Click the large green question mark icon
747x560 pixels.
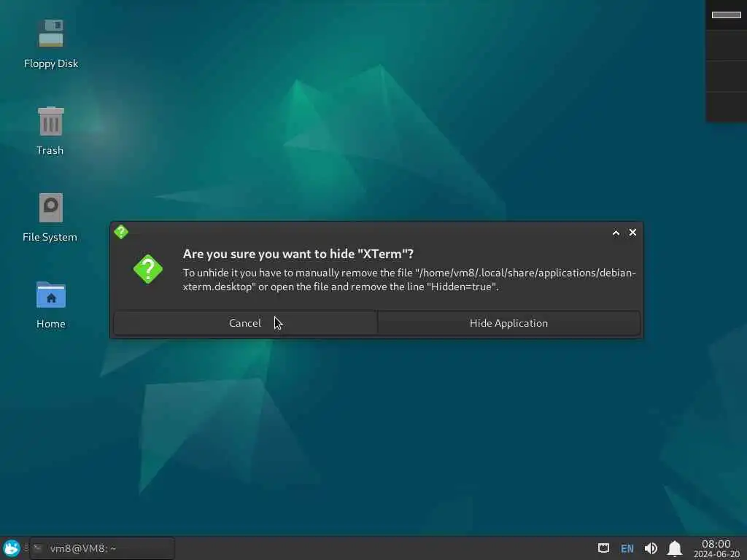pyautogui.click(x=148, y=269)
